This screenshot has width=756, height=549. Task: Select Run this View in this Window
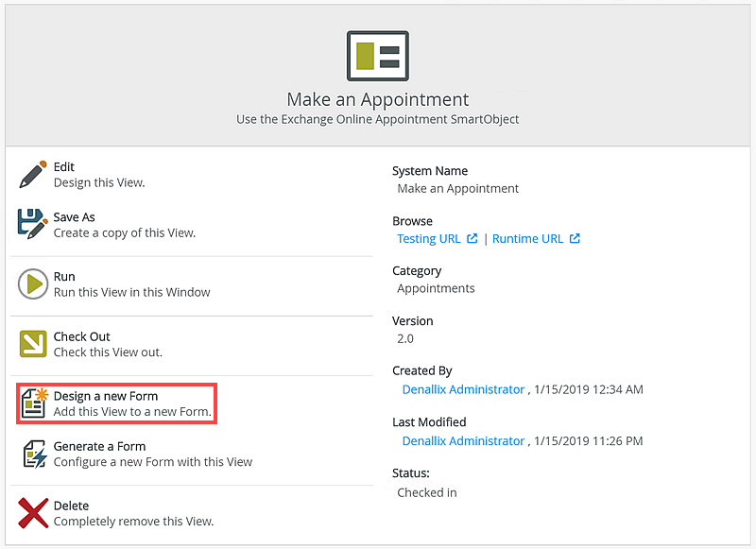click(64, 277)
